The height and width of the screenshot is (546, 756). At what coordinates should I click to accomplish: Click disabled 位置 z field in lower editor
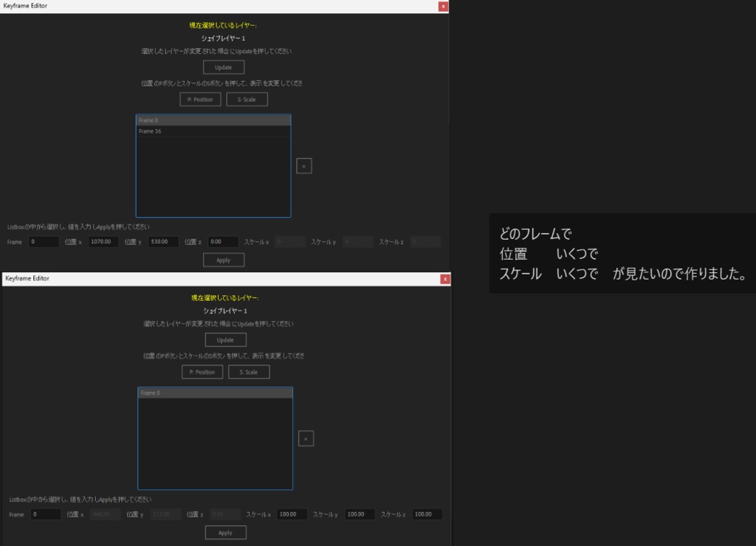[224, 514]
